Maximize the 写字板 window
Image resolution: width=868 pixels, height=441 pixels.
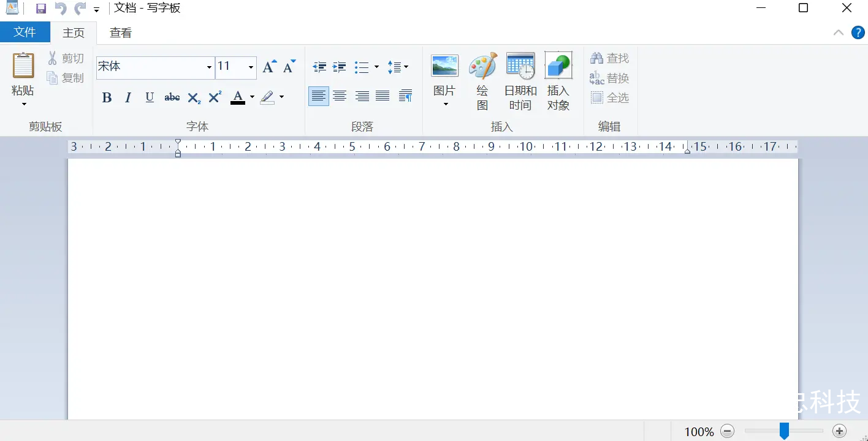click(803, 8)
